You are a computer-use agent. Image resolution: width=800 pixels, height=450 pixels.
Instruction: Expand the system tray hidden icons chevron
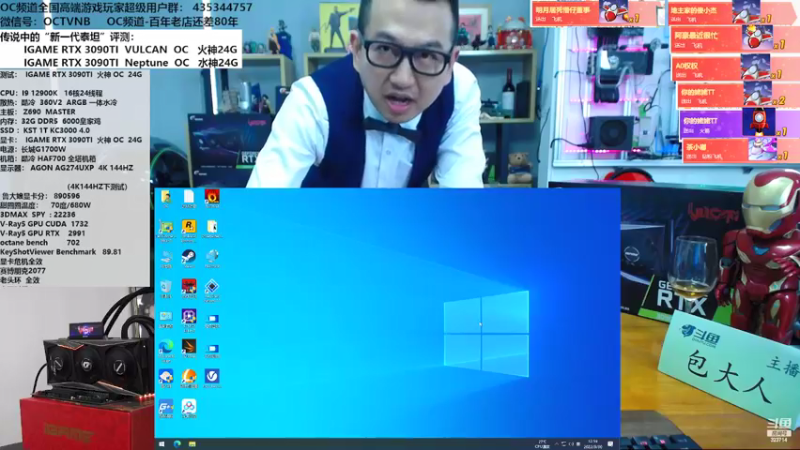coord(557,444)
